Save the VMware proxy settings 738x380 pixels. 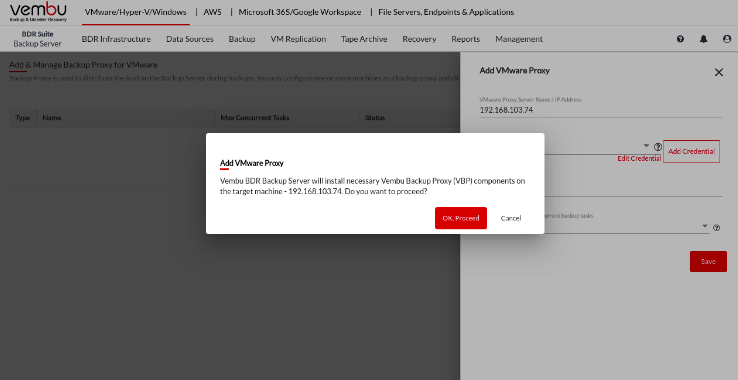(708, 261)
